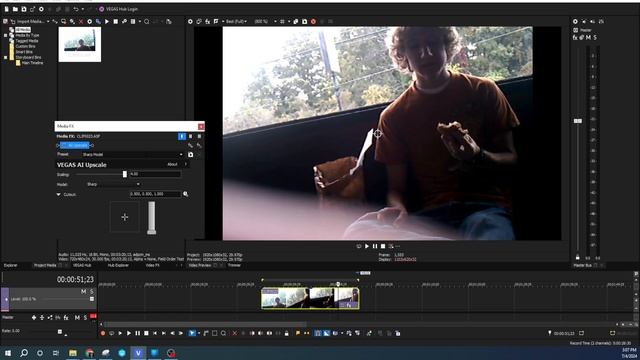Viewport: 640px width, 360px height.
Task: Open Windows Start menu
Action: click(8, 353)
